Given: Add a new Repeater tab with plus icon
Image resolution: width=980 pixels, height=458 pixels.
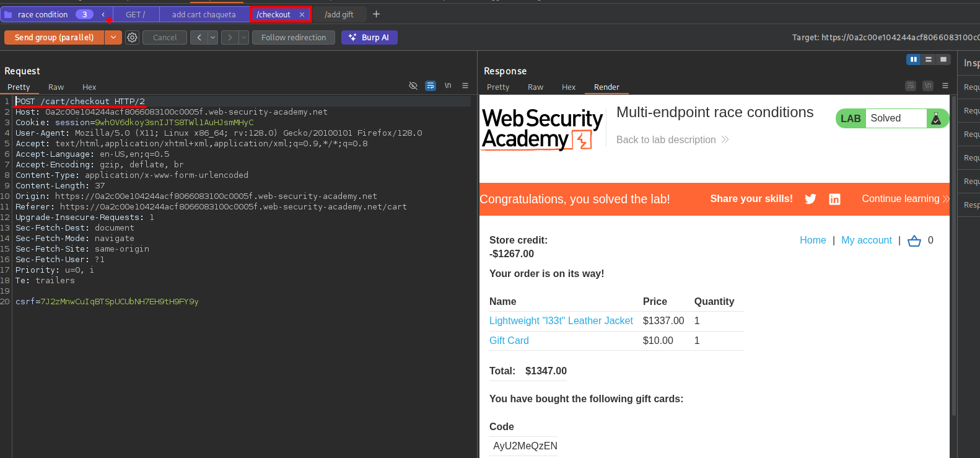Looking at the screenshot, I should point(376,14).
